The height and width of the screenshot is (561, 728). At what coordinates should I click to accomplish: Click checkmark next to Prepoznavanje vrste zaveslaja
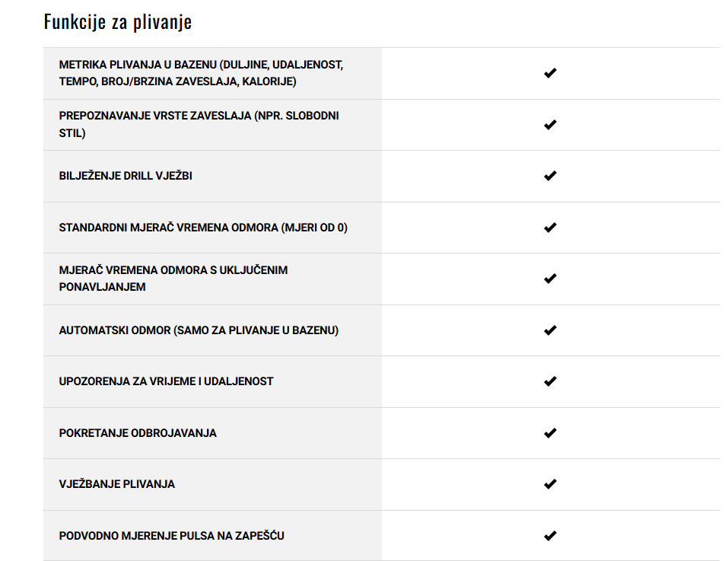tap(550, 125)
